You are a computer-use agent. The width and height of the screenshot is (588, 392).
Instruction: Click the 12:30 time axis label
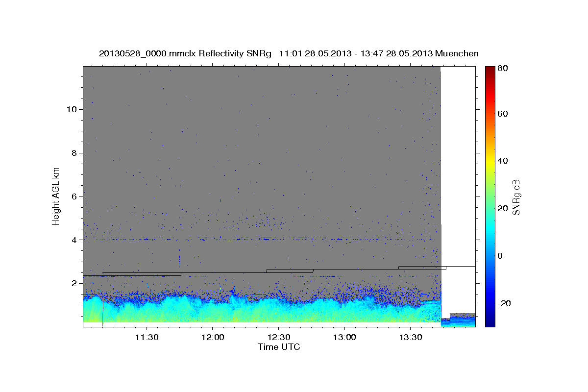coord(278,337)
